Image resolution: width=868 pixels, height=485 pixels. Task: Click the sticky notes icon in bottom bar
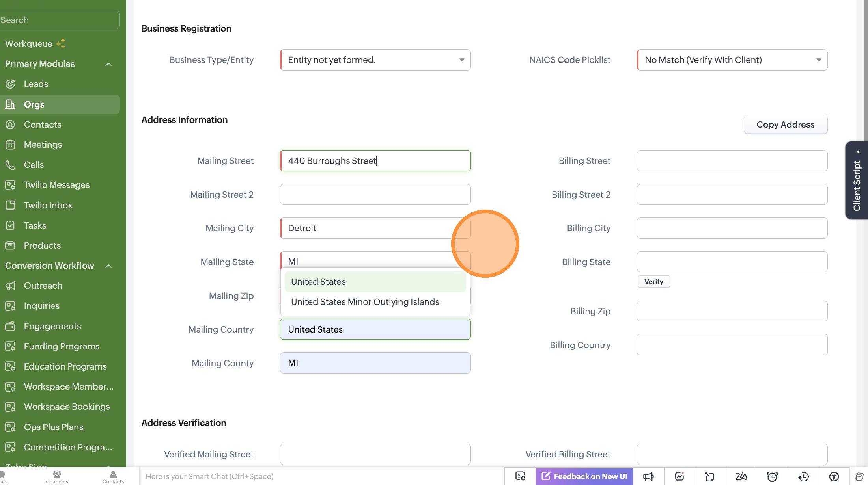pos(710,476)
